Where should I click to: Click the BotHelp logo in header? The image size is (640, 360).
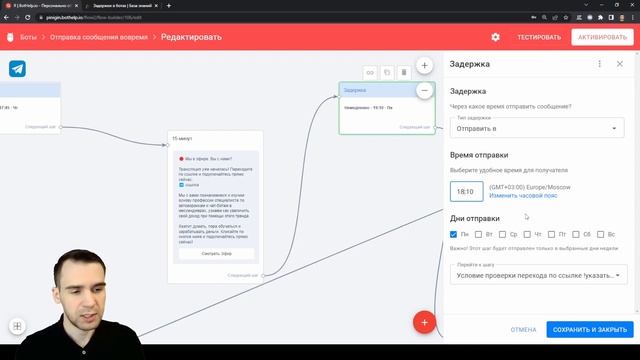coord(10,37)
